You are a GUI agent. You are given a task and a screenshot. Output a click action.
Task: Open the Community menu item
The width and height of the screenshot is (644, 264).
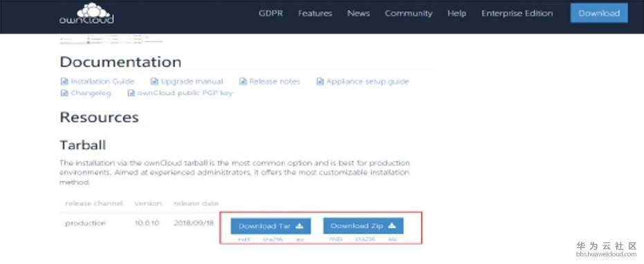(408, 13)
